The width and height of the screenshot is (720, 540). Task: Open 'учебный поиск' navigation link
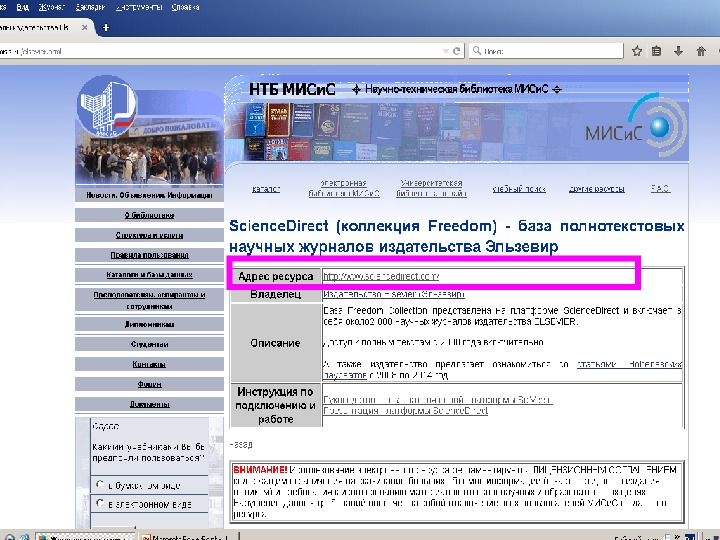519,189
